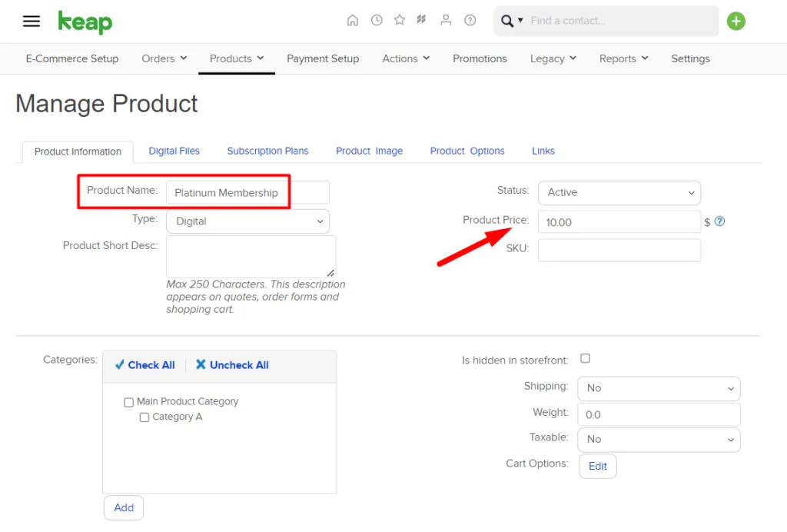
Task: Click the Product Short Desc textarea
Action: click(251, 257)
